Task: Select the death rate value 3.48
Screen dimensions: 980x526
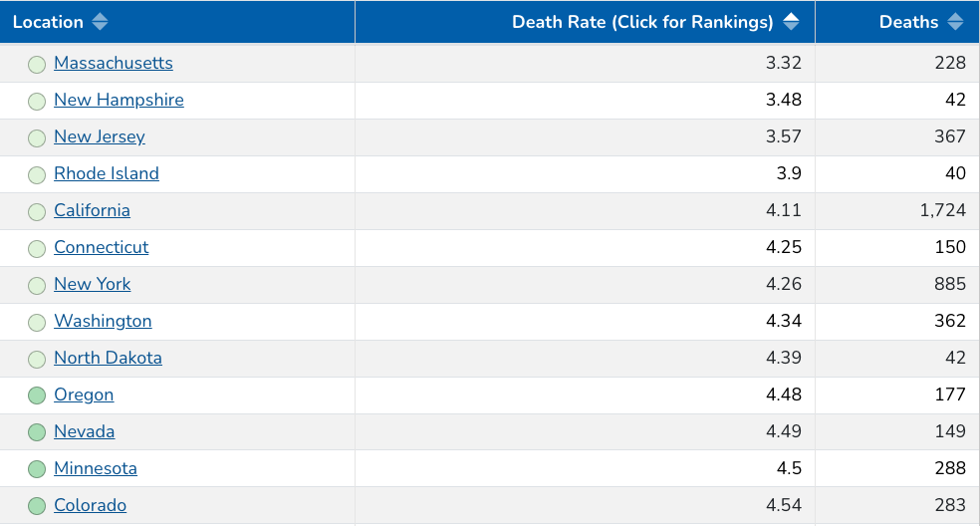Action: [784, 100]
